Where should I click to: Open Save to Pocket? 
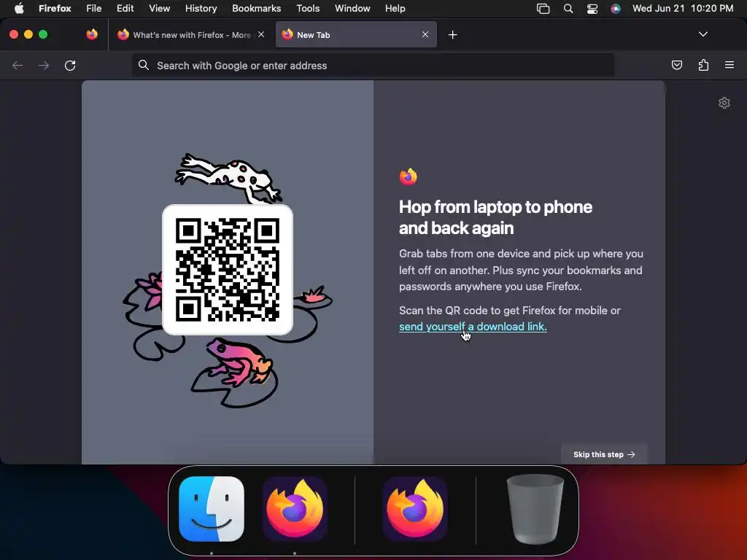pos(676,65)
